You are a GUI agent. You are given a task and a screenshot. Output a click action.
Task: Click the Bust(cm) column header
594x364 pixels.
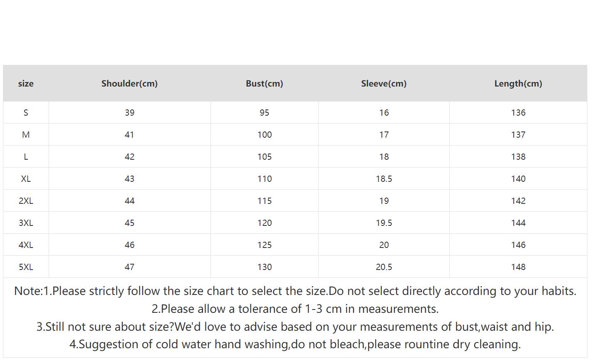click(x=264, y=84)
